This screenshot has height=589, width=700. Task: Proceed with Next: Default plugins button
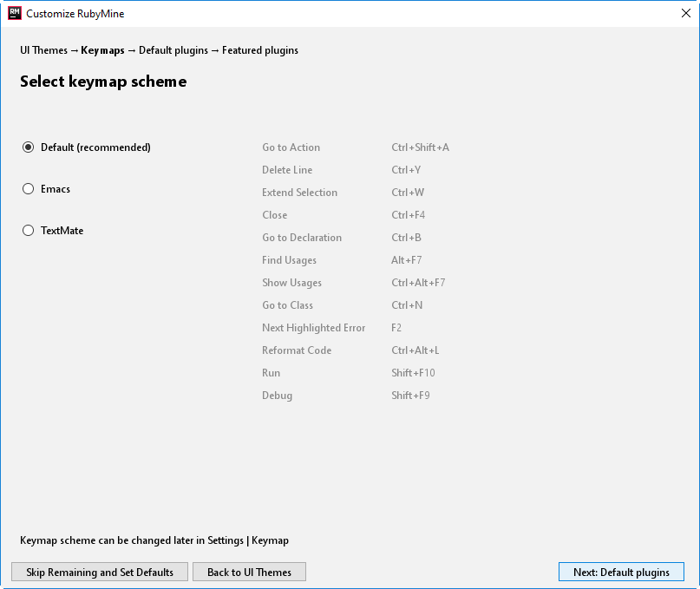click(621, 572)
